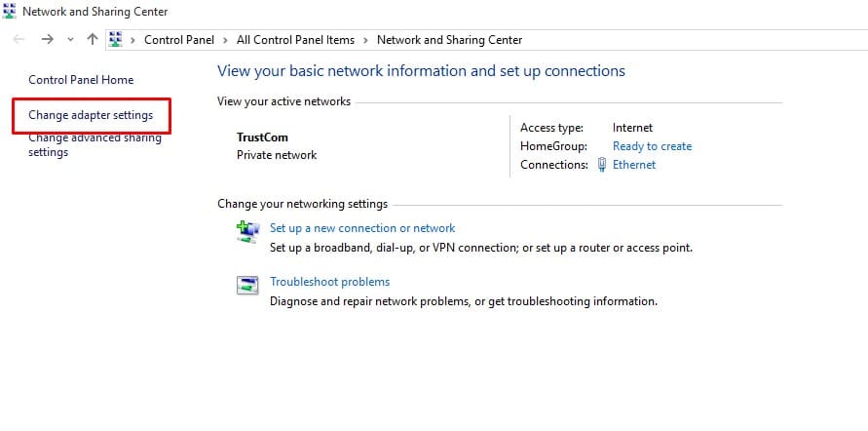The width and height of the screenshot is (868, 431).
Task: Open the Ethernet connection status link
Action: coord(634,165)
